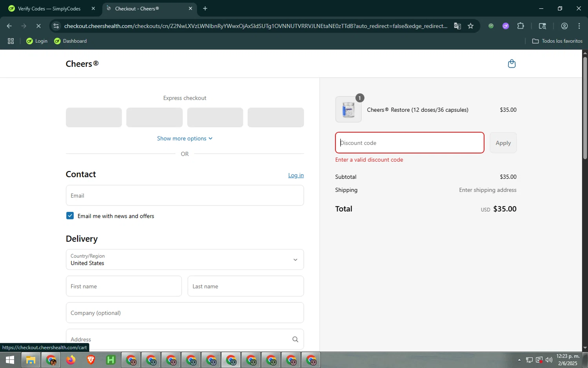Screen dimensions: 588x368
Task: Click the 'Enter a valid discount code' error
Action: pos(369,160)
